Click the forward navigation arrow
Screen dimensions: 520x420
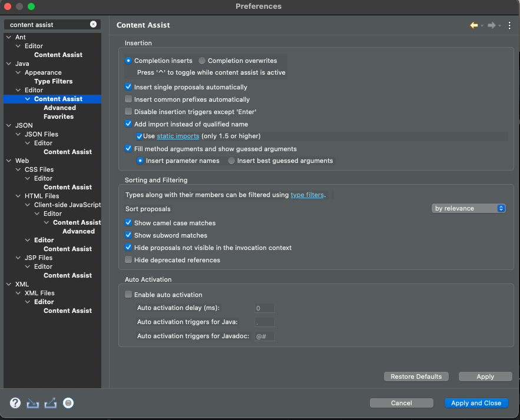tap(492, 25)
